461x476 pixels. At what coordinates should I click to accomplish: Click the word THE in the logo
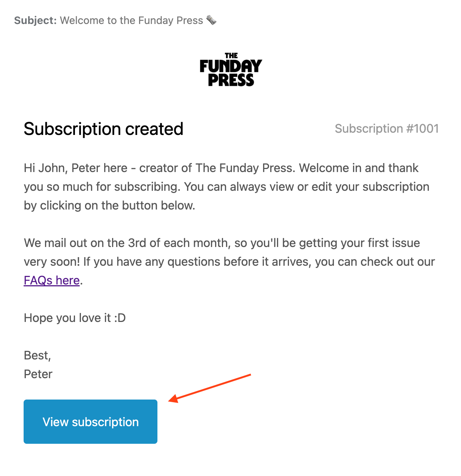pos(231,55)
